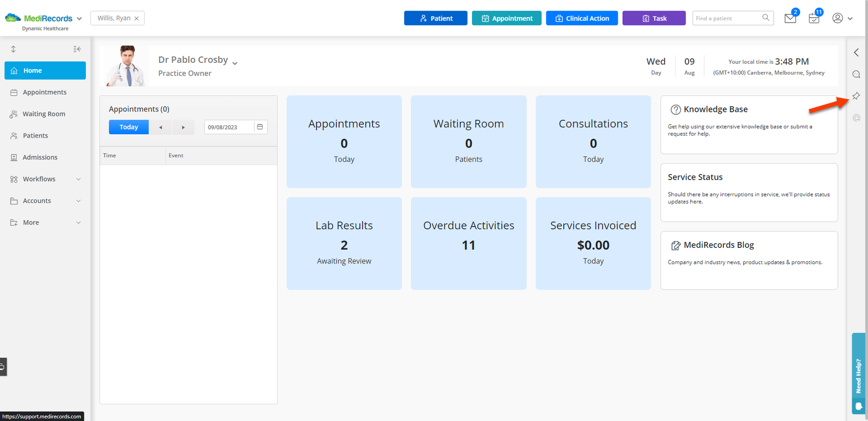The image size is (868, 421).
Task: Open the account menu chevron at top right
Action: 850,18
